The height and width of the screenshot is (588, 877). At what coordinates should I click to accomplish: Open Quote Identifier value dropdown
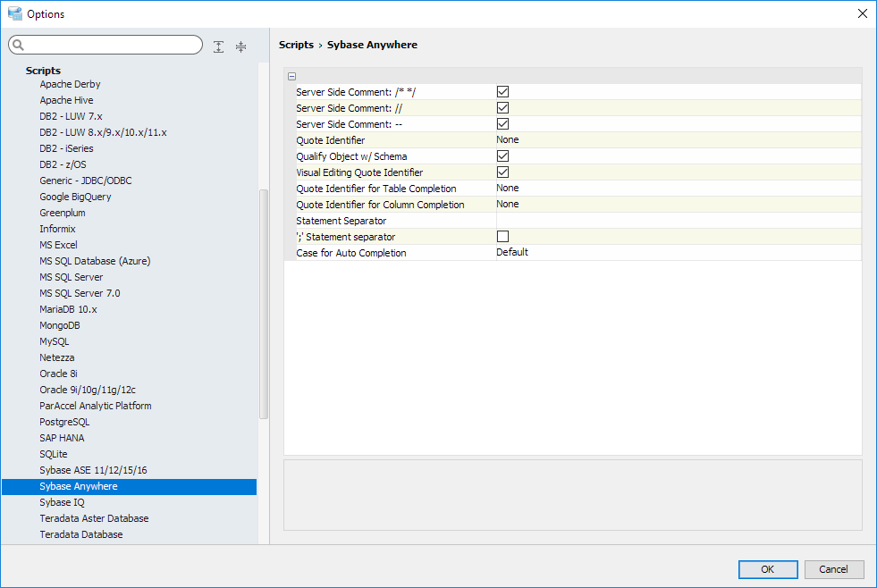678,140
